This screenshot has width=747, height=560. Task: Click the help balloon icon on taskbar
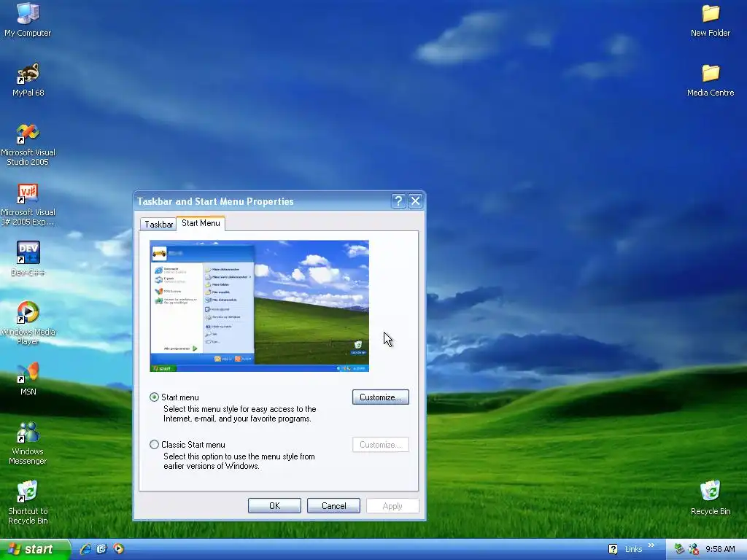pos(613,549)
